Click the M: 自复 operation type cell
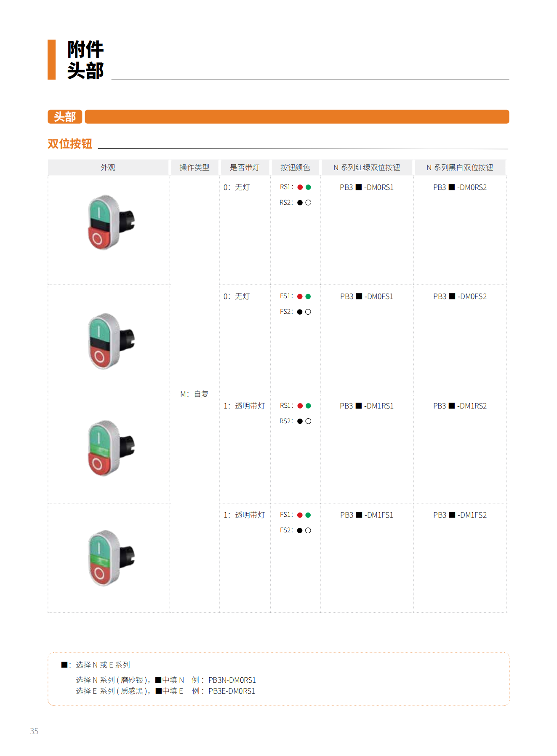Viewport: 557px width, 756px height. [x=194, y=394]
